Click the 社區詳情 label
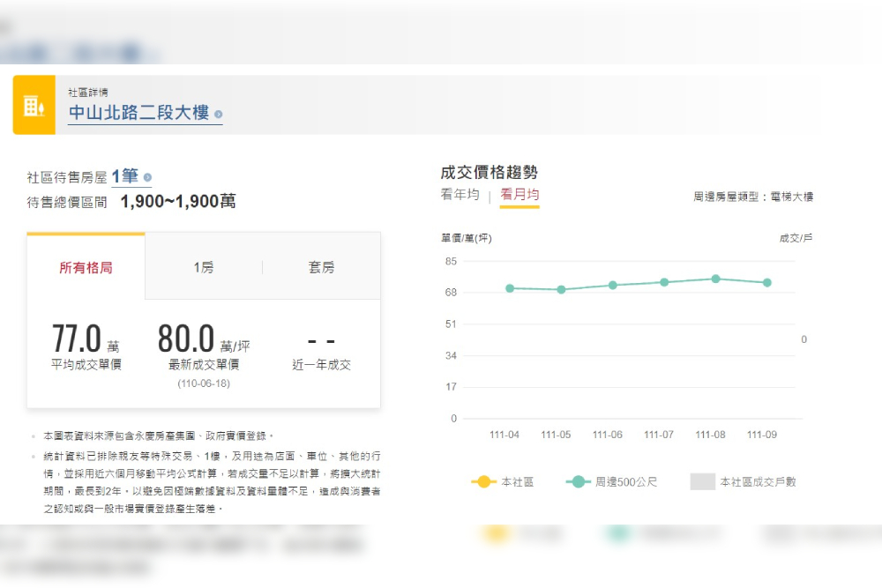The width and height of the screenshot is (882, 588). [87, 93]
